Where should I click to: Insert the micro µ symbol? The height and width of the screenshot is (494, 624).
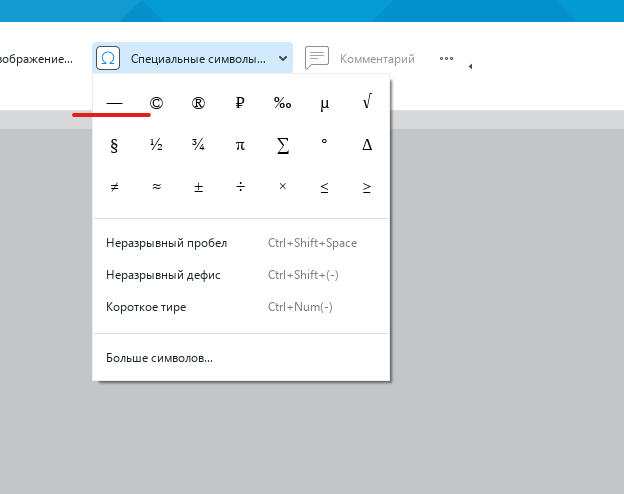[x=325, y=102]
